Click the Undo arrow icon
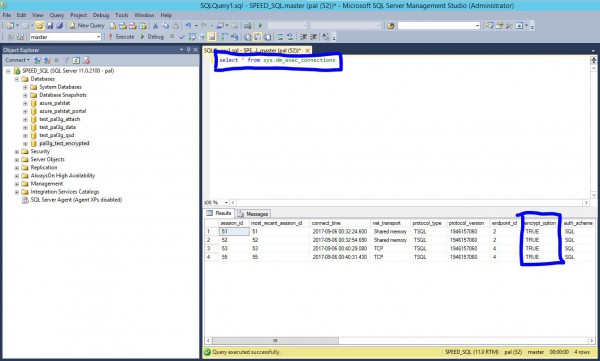Viewport: 600px width, 361px height. tap(188, 26)
